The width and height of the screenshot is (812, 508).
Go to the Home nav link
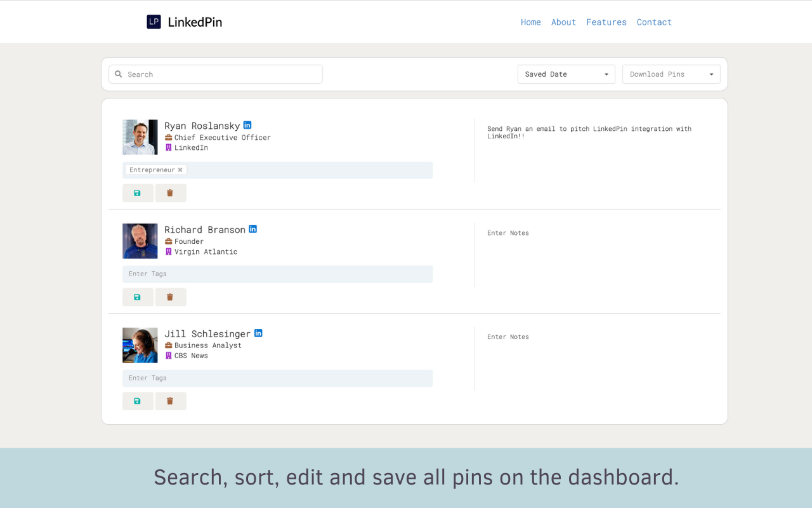pyautogui.click(x=531, y=22)
